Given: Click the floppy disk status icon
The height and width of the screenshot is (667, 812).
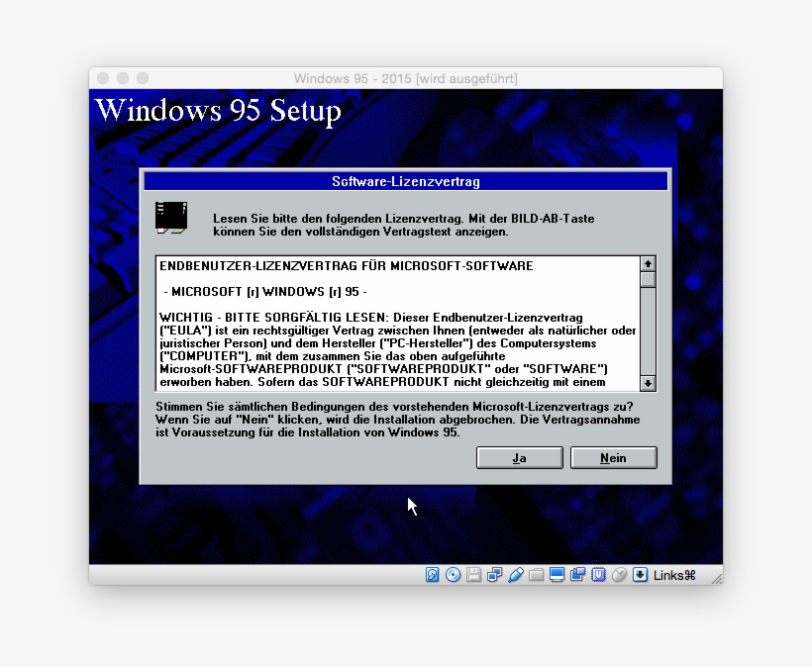Looking at the screenshot, I should pos(474,574).
